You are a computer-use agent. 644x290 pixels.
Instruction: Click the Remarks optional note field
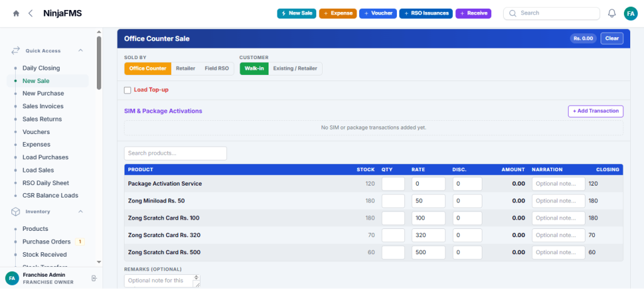(162, 281)
